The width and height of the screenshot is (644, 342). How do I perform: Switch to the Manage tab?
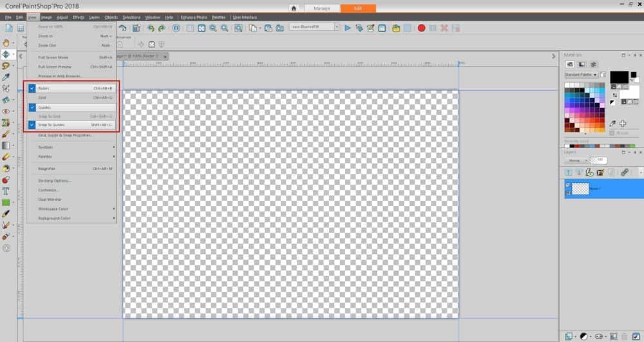click(x=322, y=8)
